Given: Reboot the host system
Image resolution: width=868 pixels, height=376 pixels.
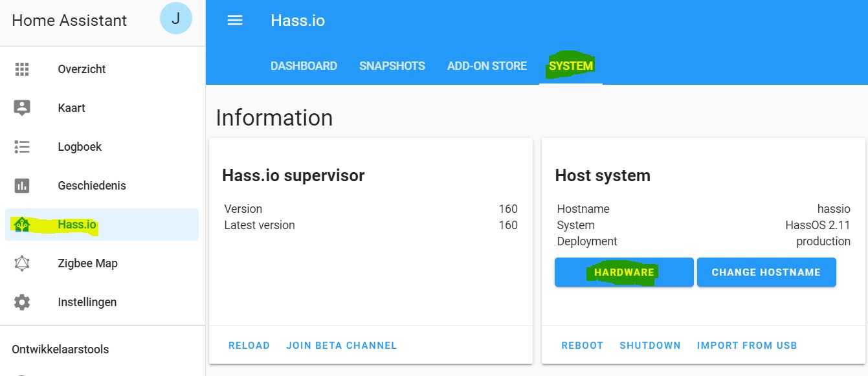Looking at the screenshot, I should pos(582,346).
